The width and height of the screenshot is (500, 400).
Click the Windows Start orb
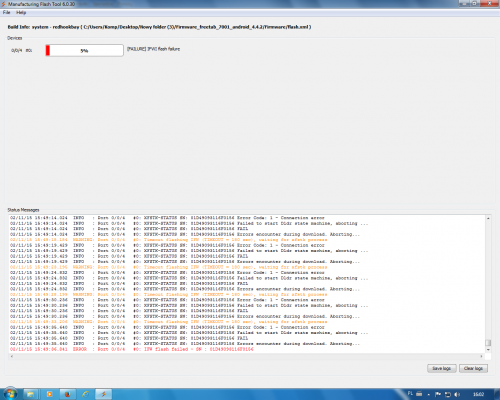10,394
